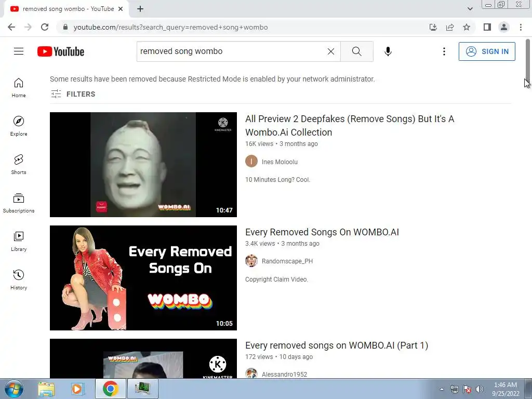Viewport: 532px width, 399px height.
Task: Open 'Every Removed Songs On WOMBO.AI' title
Action: pos(322,232)
